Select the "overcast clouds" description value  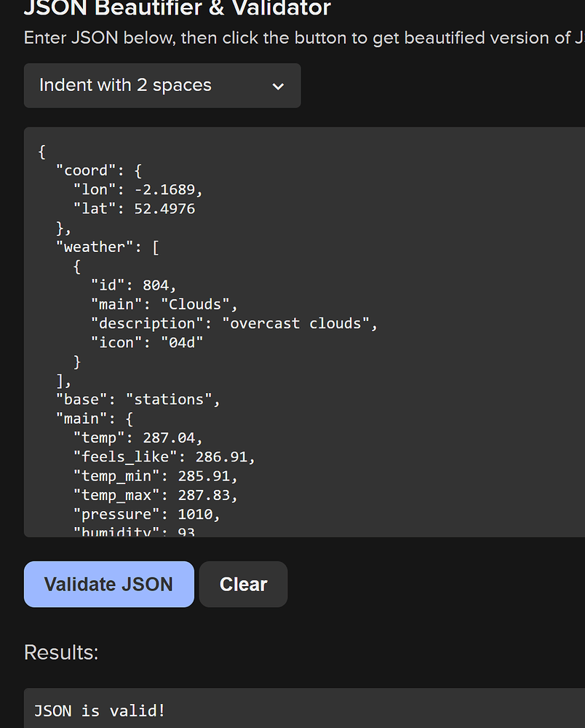(298, 323)
